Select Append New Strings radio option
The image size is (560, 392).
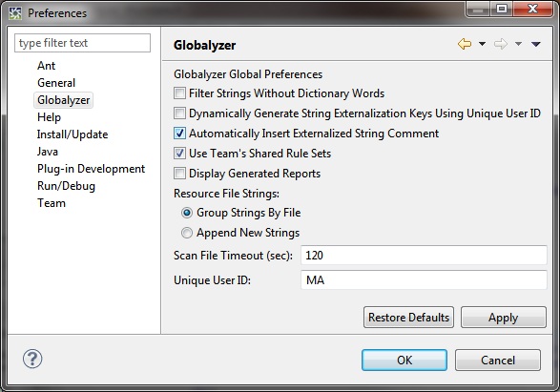click(x=187, y=233)
